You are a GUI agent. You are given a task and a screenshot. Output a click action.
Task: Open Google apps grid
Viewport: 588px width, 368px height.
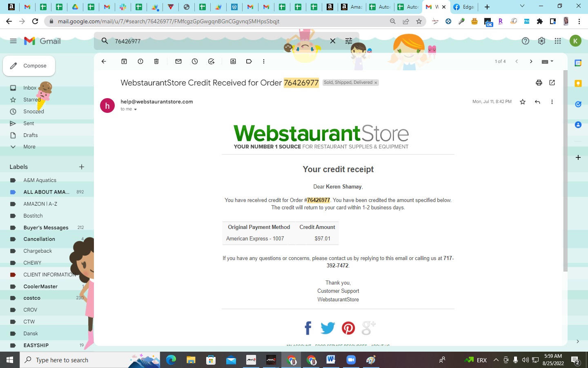558,41
